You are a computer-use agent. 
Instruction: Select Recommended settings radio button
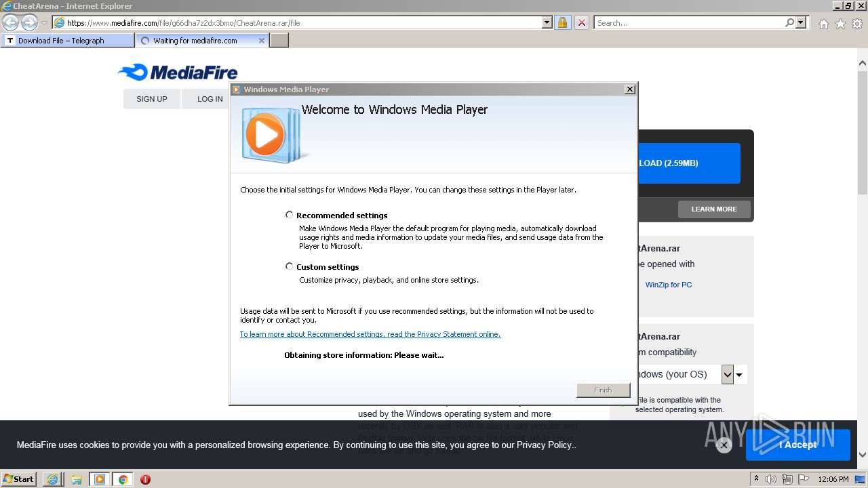point(290,215)
